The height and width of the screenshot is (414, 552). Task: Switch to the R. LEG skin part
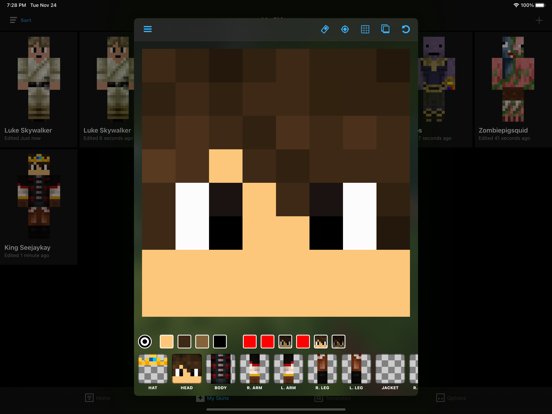coord(322,372)
